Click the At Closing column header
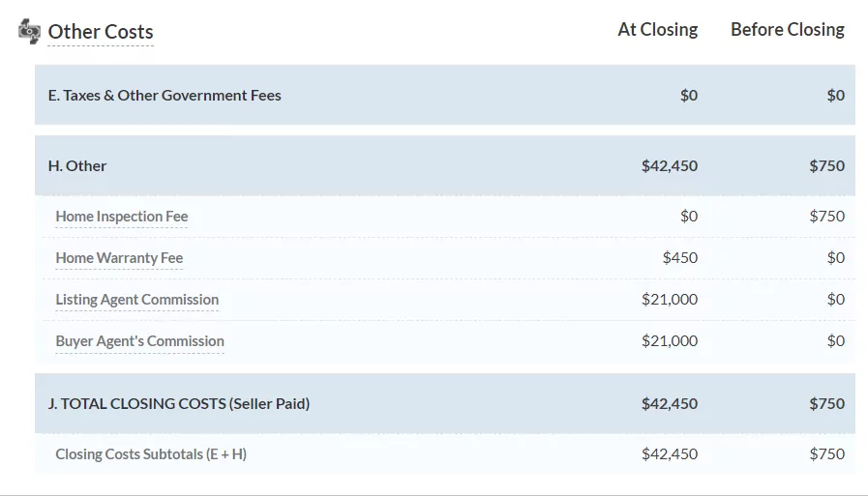Viewport: 868px width, 496px height. click(x=657, y=30)
